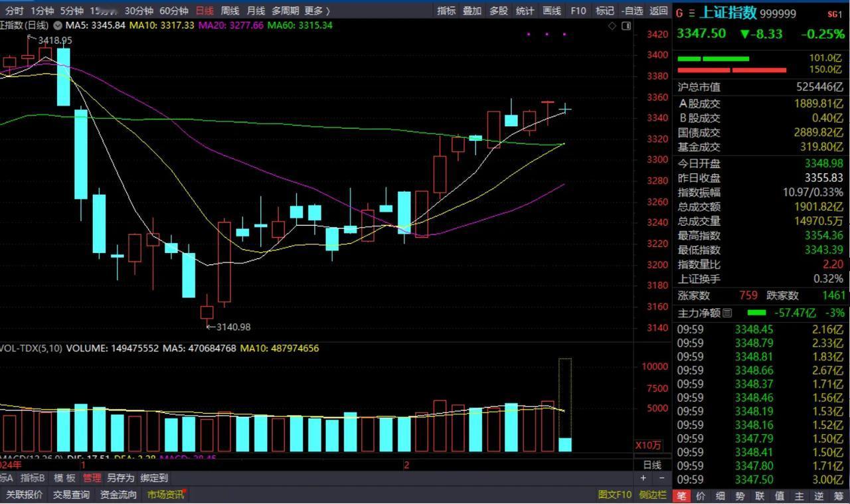850x504 pixels.
Task: Open the 统计 statistics tool
Action: click(525, 11)
